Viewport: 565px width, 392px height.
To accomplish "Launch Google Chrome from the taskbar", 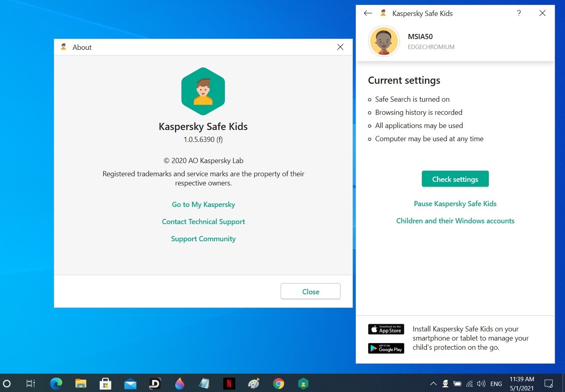I will tap(279, 384).
